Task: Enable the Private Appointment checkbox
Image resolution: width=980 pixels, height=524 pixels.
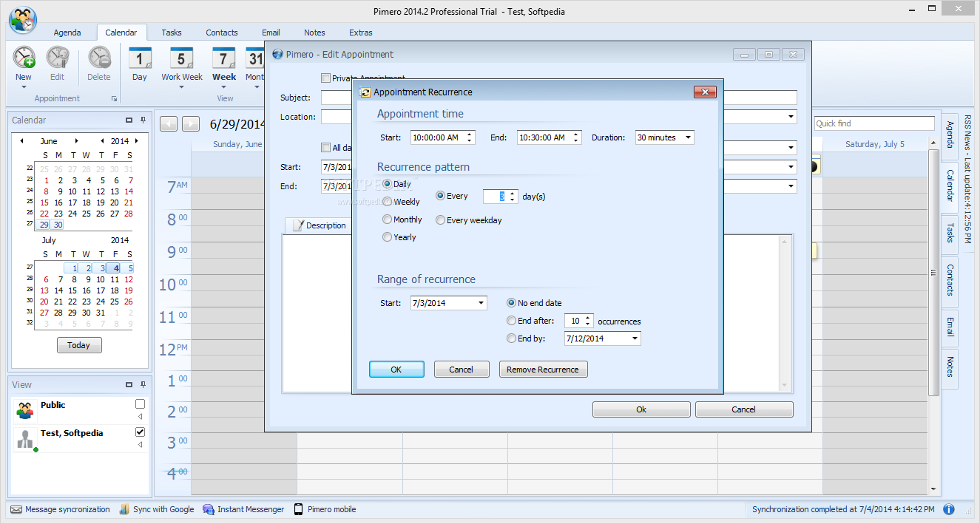Action: tap(325, 78)
